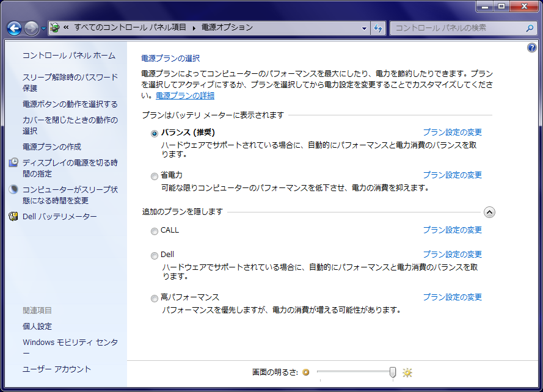Open Windows モビリティ センター link
This screenshot has height=392, width=543.
coord(70,347)
